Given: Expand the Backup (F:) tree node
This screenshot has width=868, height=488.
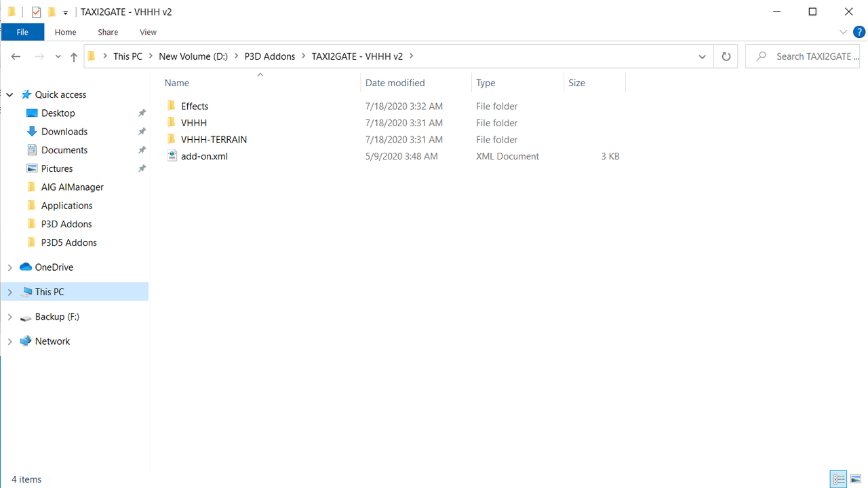Looking at the screenshot, I should click(x=9, y=317).
